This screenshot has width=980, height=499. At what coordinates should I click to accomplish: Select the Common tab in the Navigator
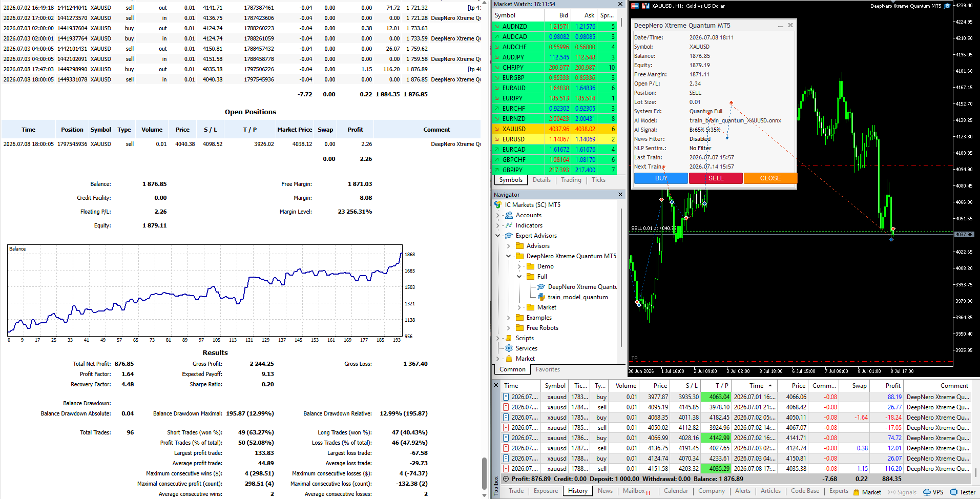[x=512, y=369]
